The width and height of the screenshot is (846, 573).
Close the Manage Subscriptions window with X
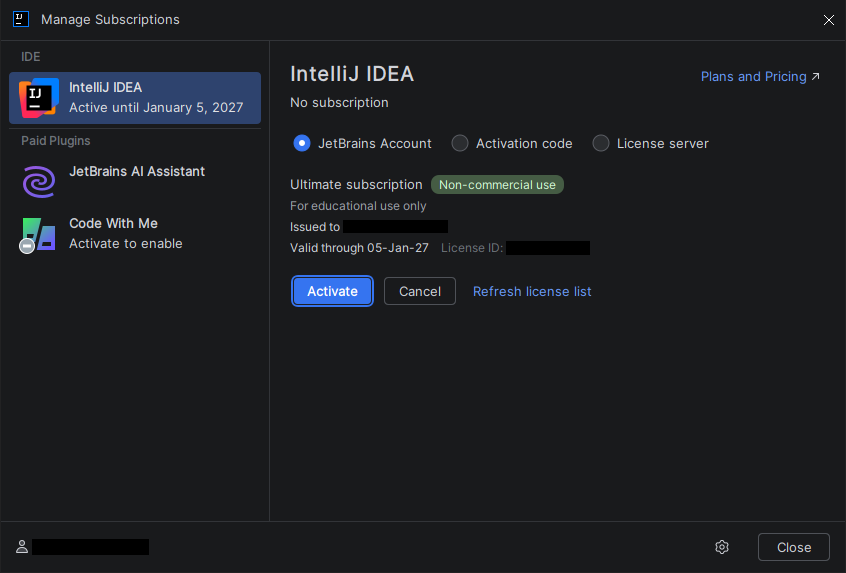(828, 19)
